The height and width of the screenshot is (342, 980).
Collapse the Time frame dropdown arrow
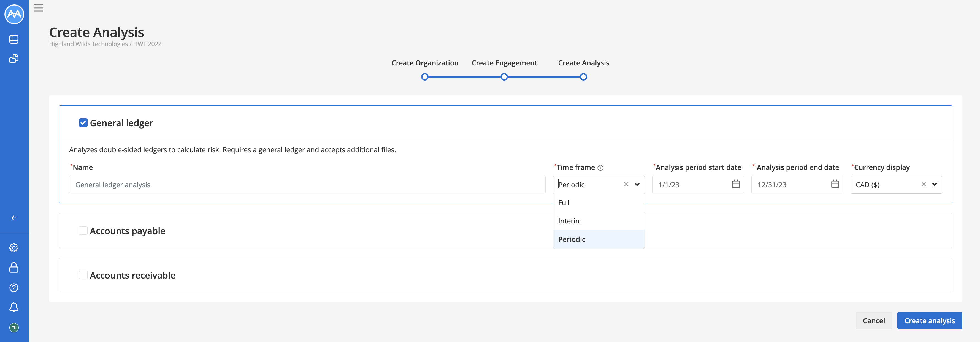click(637, 184)
